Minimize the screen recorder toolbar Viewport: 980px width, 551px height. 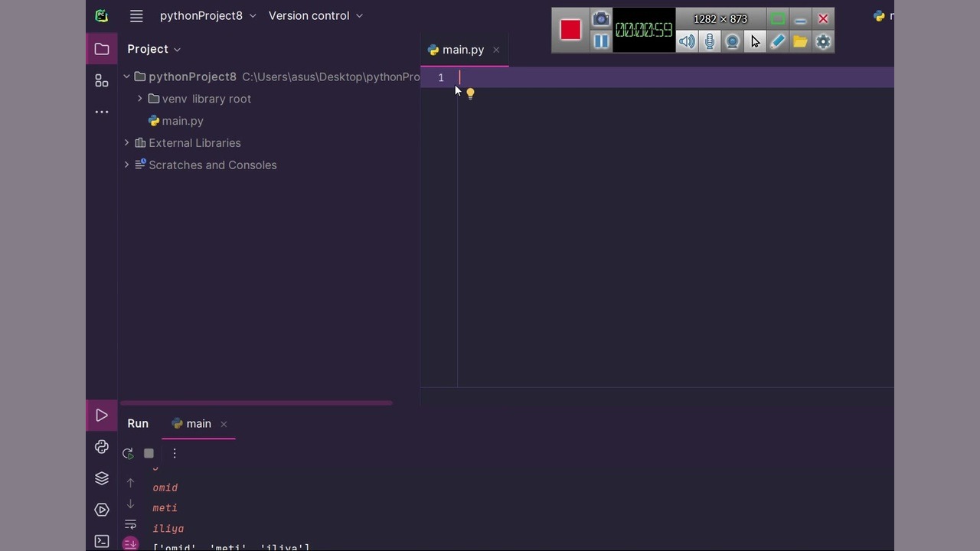800,18
